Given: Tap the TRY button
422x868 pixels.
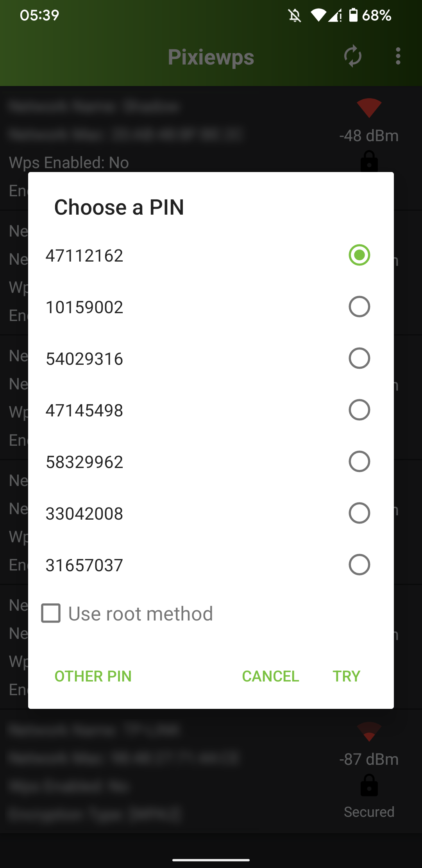Looking at the screenshot, I should click(x=346, y=676).
